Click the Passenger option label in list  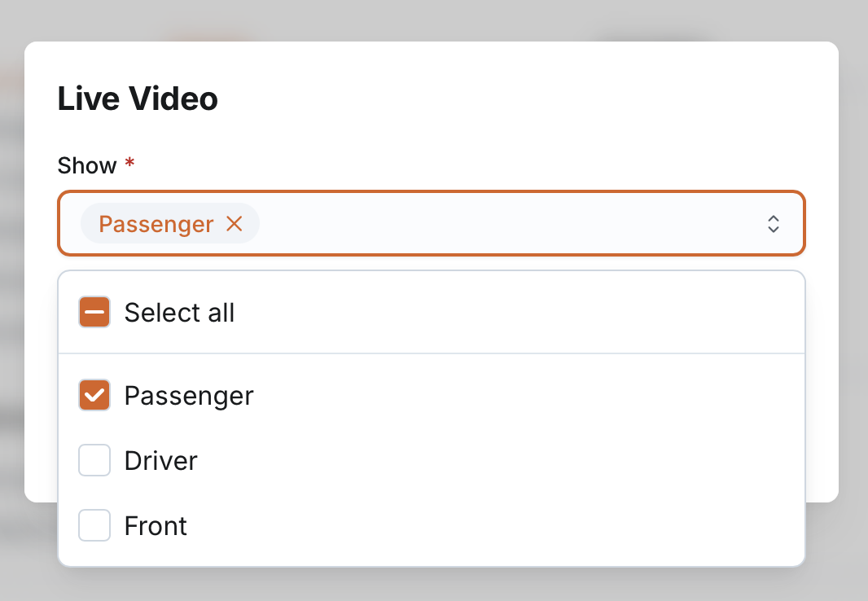(x=189, y=396)
